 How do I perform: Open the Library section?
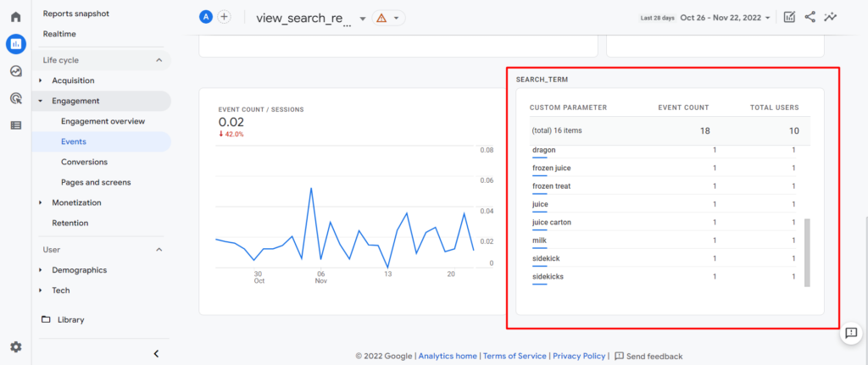(71, 319)
